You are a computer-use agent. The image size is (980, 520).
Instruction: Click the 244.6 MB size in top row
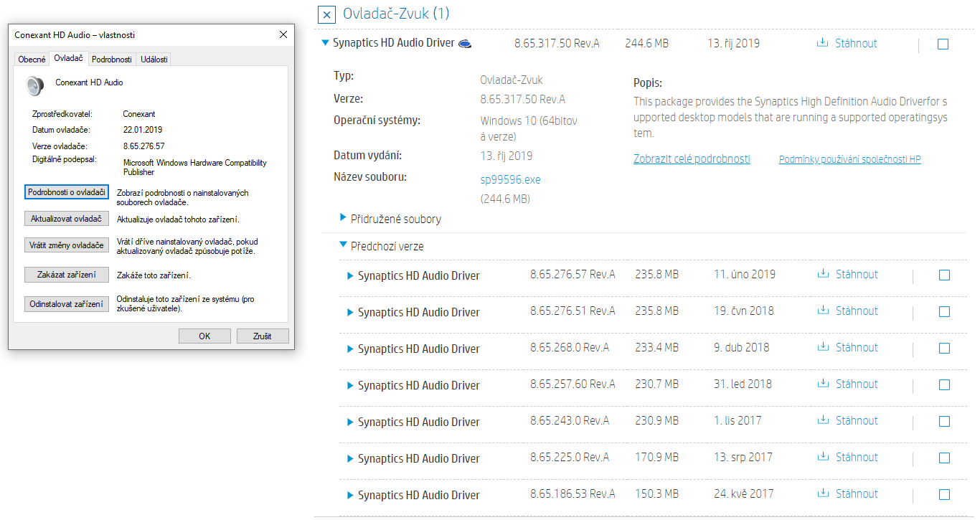point(646,43)
